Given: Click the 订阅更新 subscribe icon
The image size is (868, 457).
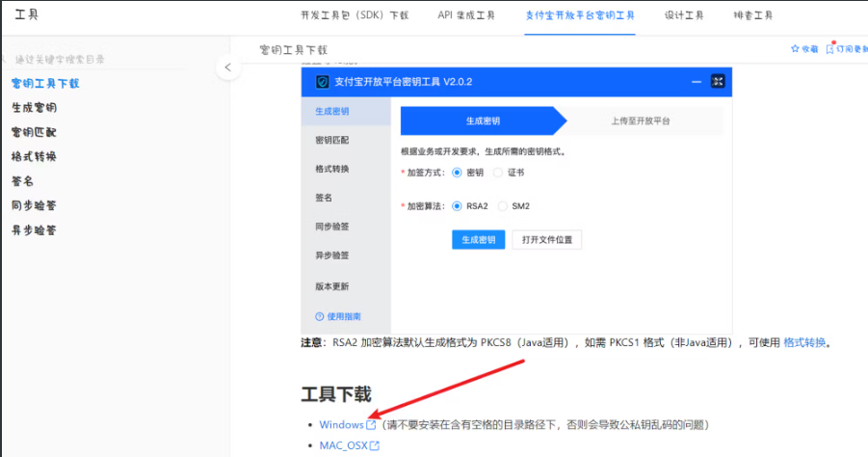Looking at the screenshot, I should 829,49.
